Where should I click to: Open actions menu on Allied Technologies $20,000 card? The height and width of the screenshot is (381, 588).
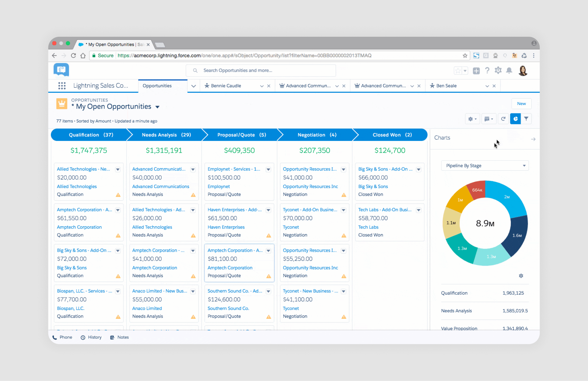(x=118, y=169)
